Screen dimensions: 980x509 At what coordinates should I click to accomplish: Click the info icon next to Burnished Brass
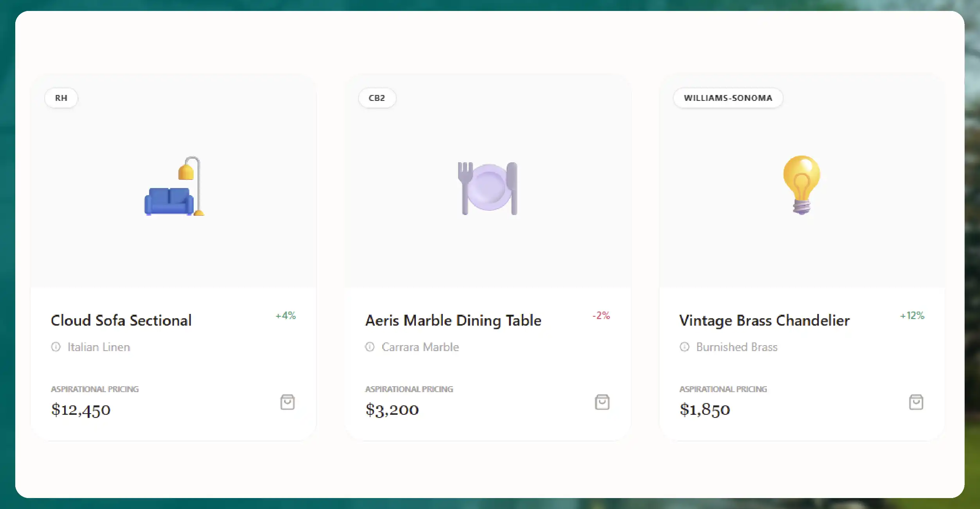(684, 347)
